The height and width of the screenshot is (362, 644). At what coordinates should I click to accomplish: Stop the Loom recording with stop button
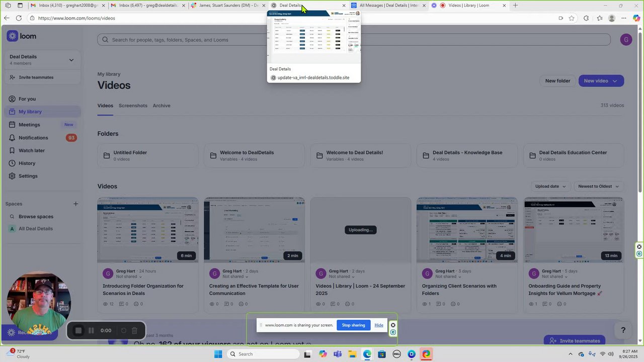coord(78,330)
